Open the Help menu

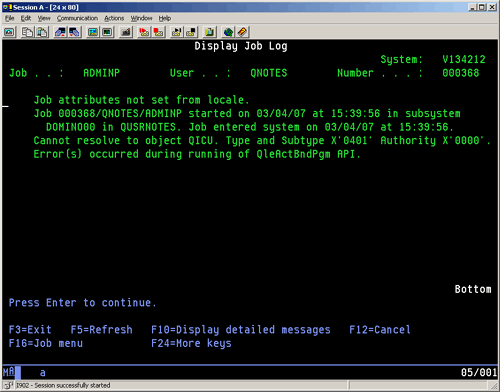[x=165, y=18]
